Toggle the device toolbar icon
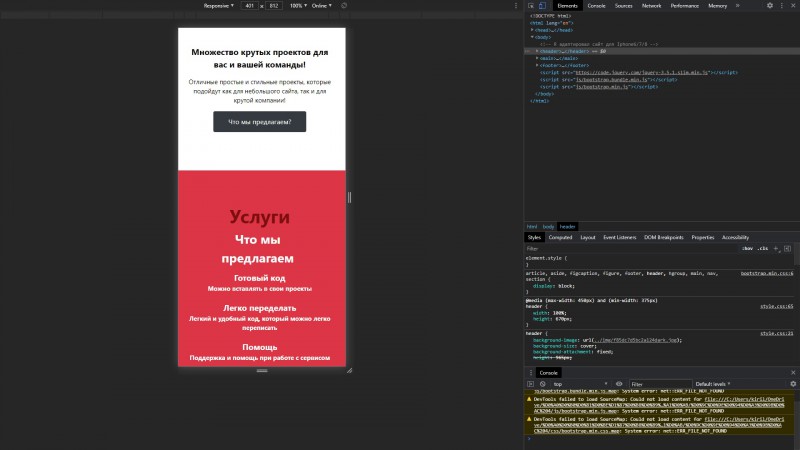This screenshot has height=450, width=800. point(542,6)
